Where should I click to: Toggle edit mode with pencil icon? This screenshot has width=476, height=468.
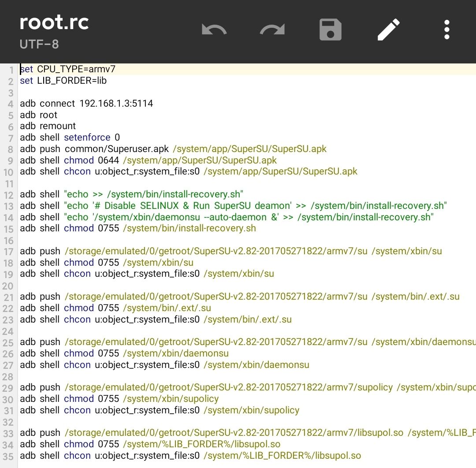point(389,30)
